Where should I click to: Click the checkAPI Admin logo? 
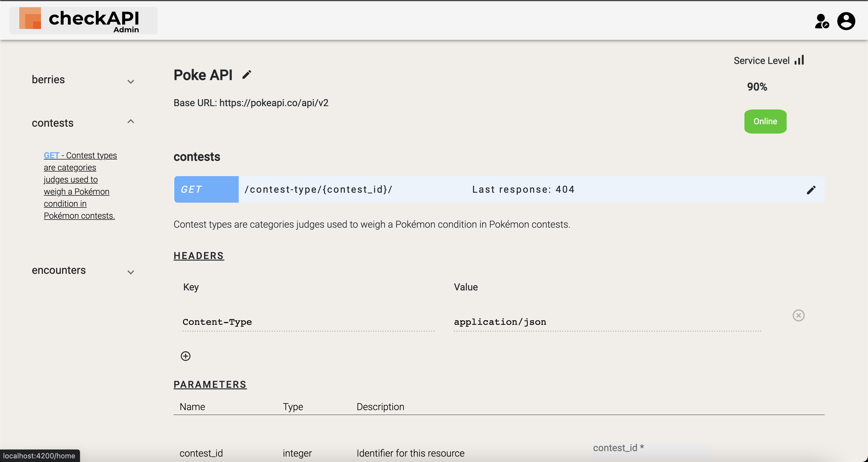click(x=83, y=20)
